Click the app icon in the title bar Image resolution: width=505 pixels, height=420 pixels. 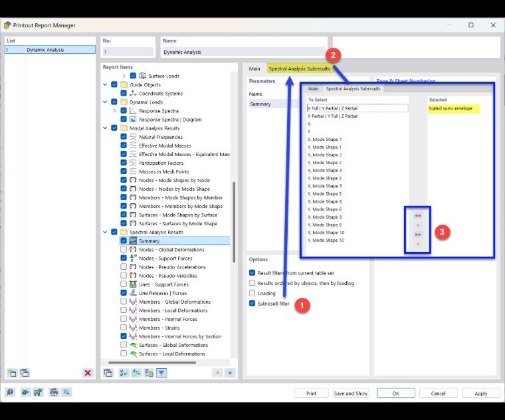tap(7, 25)
